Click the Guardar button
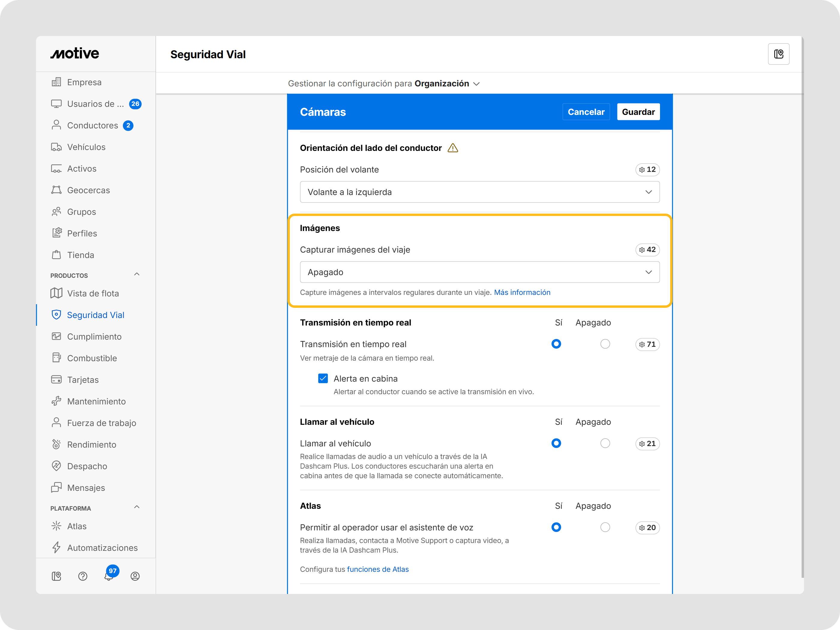Image resolution: width=840 pixels, height=630 pixels. coord(638,112)
